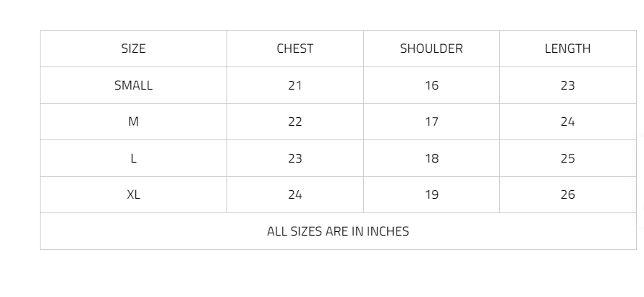Select the SMALL size row label
The width and height of the screenshot is (644, 297).
pyautogui.click(x=133, y=85)
